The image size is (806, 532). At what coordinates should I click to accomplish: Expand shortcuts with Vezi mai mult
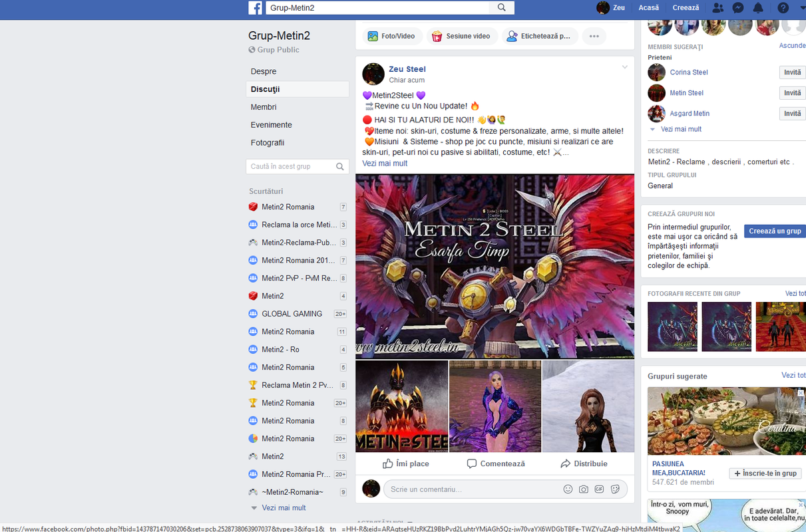coord(284,508)
